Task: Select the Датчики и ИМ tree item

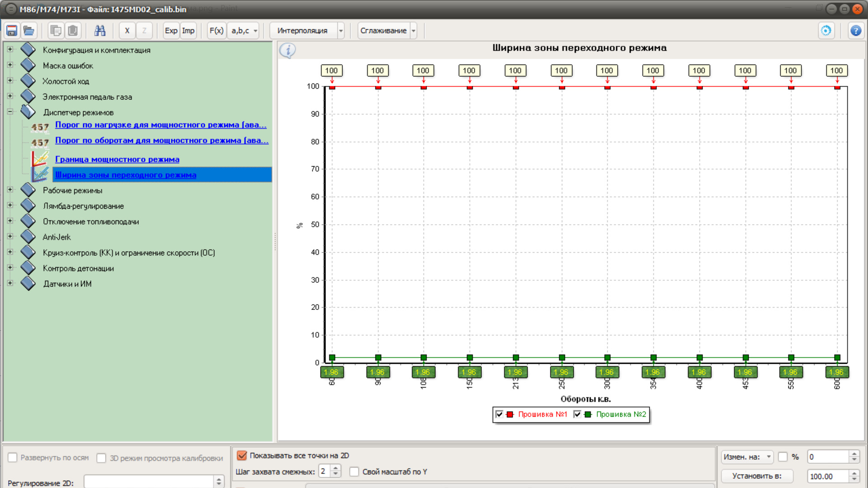Action: [67, 284]
